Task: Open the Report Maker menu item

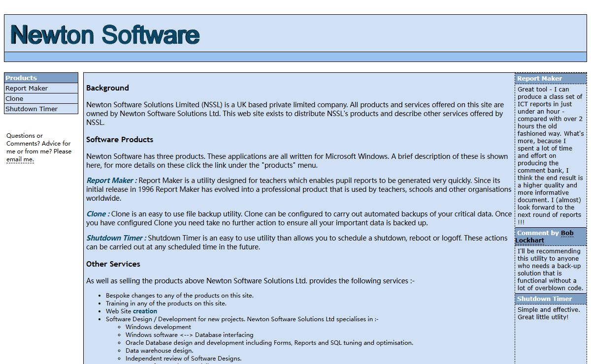Action: 41,88
